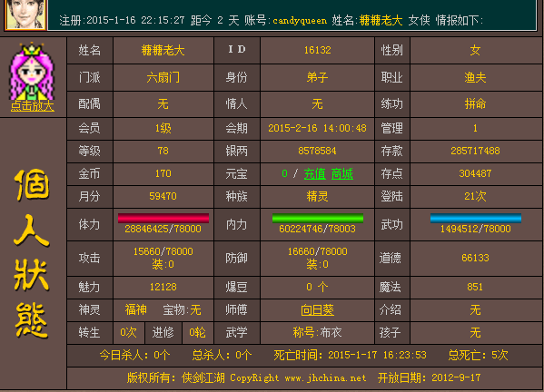
Task: Click the sect value 六扇门
Action: click(x=163, y=77)
